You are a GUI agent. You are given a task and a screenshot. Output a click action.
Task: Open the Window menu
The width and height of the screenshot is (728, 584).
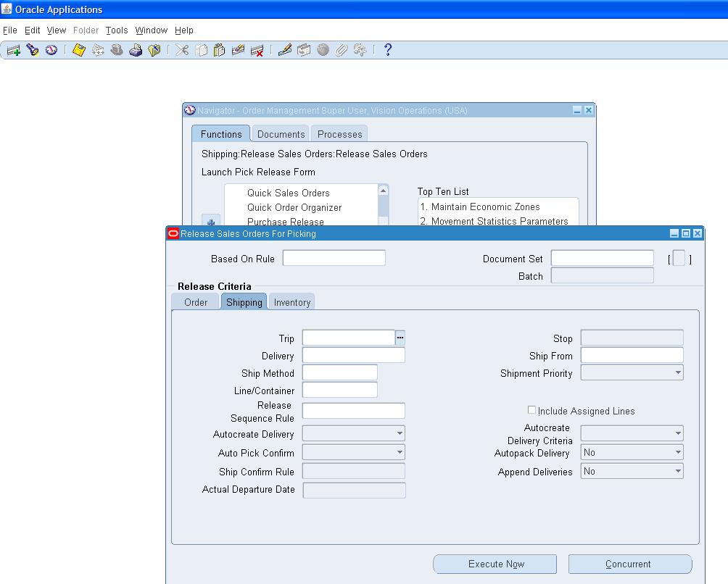tap(152, 30)
